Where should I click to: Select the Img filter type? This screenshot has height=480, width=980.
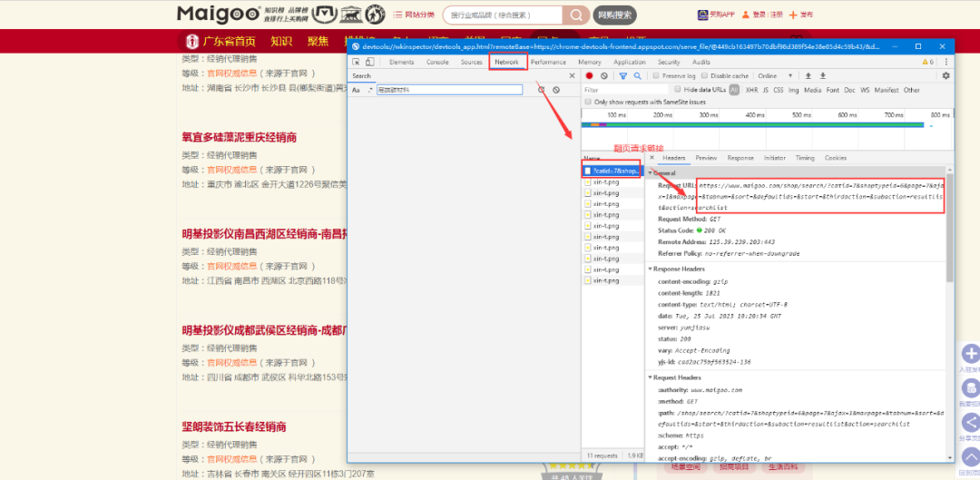click(794, 90)
